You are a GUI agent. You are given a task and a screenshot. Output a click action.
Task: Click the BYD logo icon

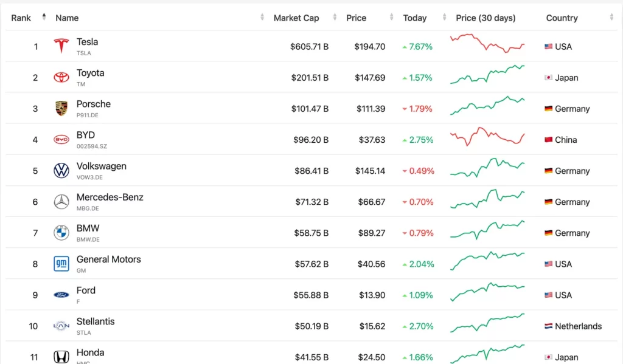61,140
